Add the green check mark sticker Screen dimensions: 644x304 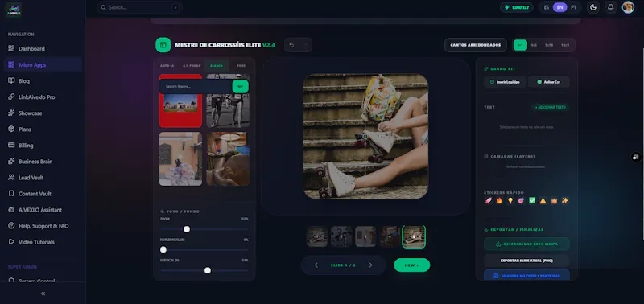pyautogui.click(x=532, y=200)
